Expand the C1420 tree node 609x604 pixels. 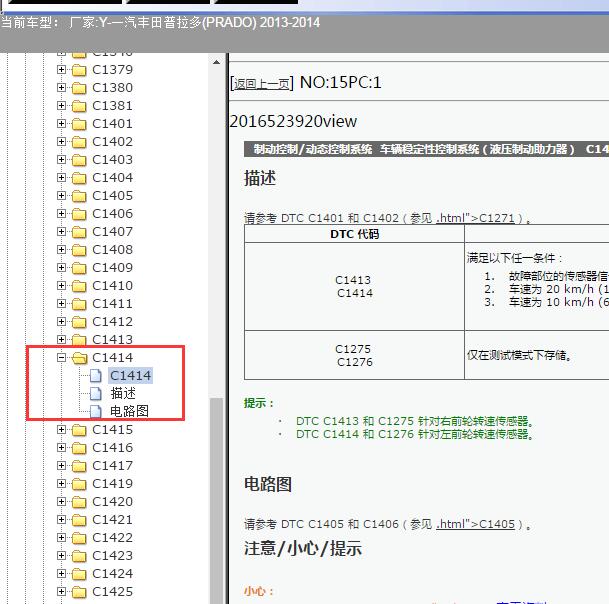tap(61, 501)
